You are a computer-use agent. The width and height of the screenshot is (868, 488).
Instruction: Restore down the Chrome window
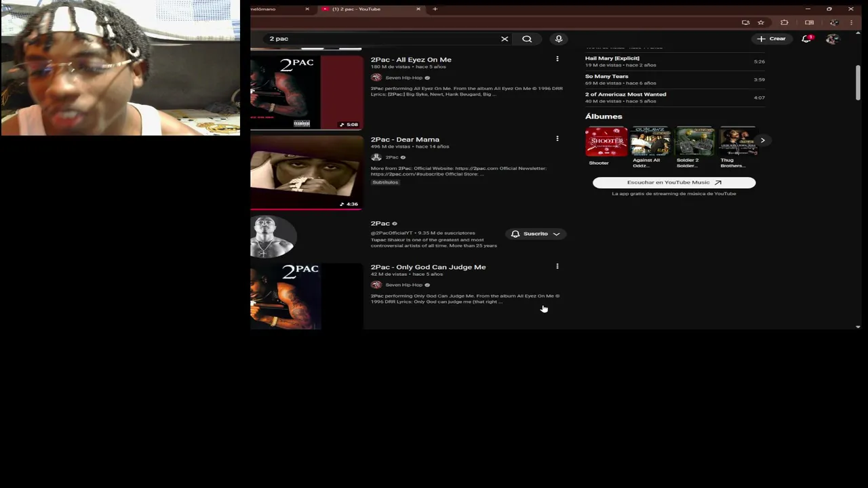829,9
